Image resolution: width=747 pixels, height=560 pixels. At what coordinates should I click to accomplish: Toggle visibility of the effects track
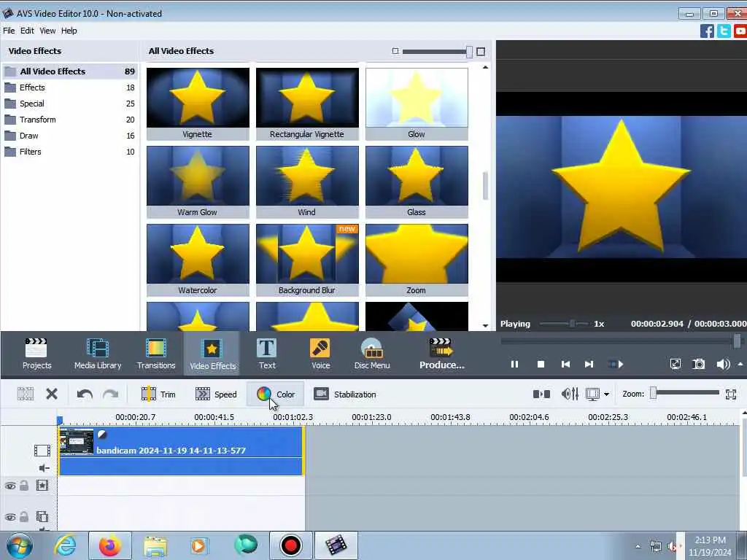10,486
